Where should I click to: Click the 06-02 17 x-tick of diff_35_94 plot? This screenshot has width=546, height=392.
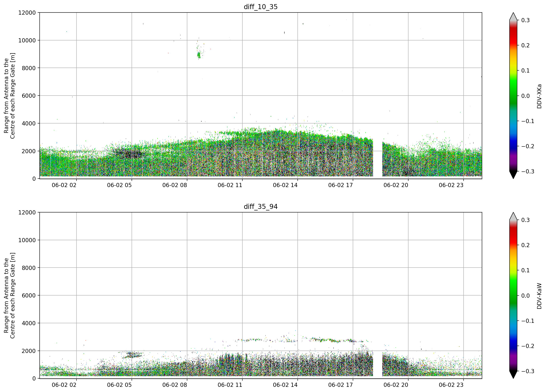pyautogui.click(x=340, y=385)
